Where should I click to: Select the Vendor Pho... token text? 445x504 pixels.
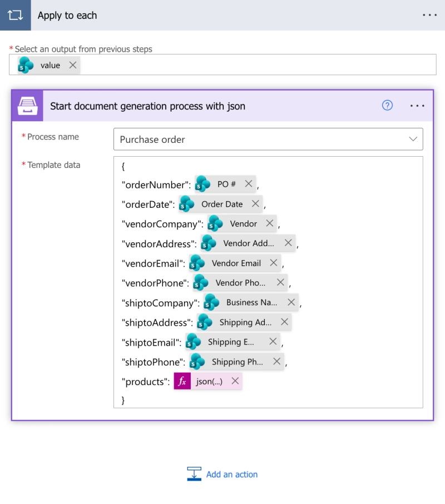pos(240,283)
